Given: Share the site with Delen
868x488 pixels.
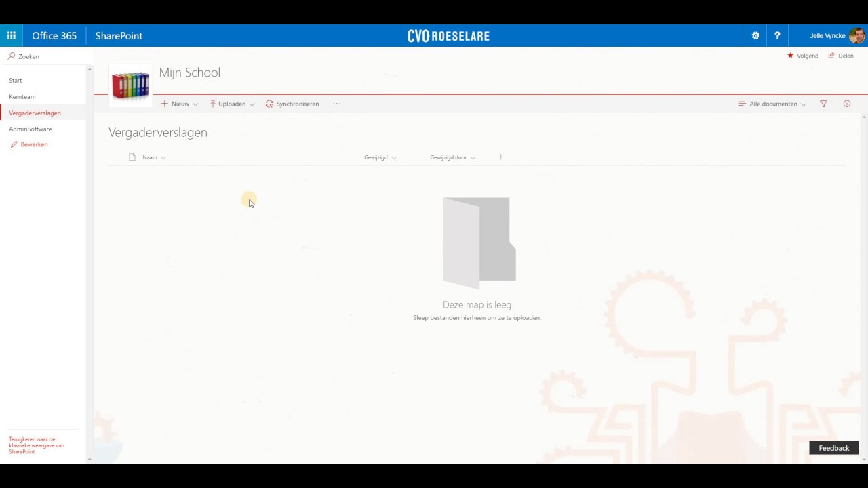Looking at the screenshot, I should [841, 56].
